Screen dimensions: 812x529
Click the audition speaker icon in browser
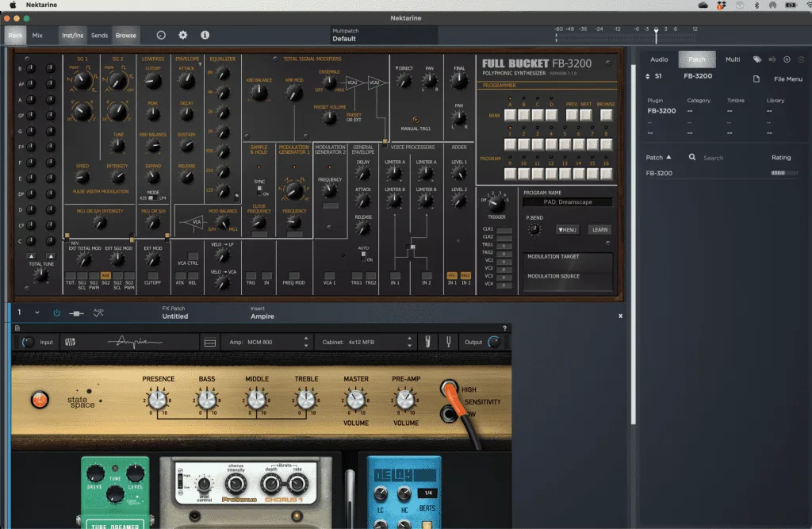coord(772,59)
